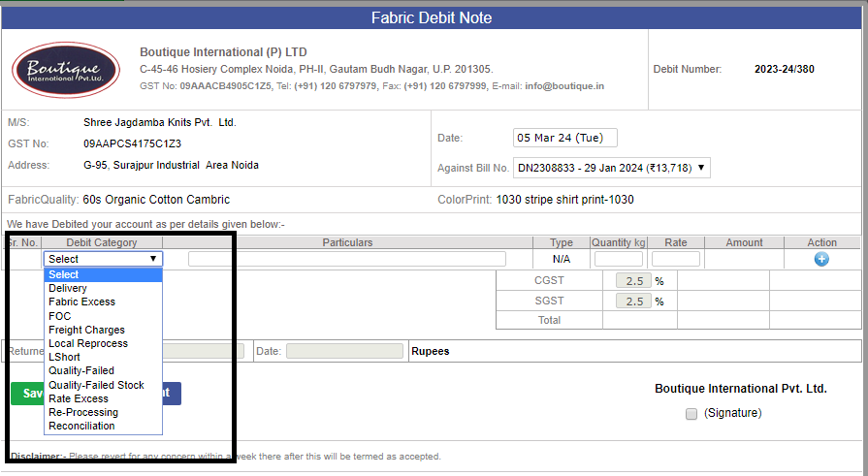Choose Re-Processing from the list

click(x=103, y=412)
